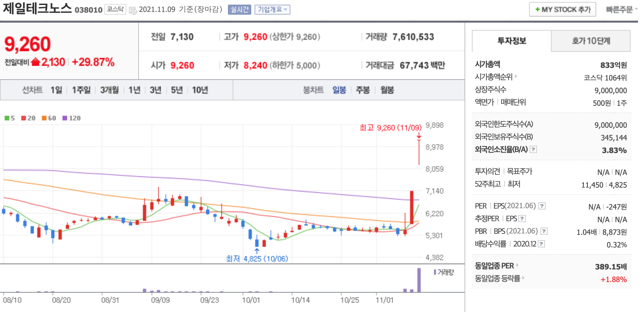Click 동일업종 등락률 value +1.88%
This screenshot has height=312, width=644.
[x=613, y=279]
